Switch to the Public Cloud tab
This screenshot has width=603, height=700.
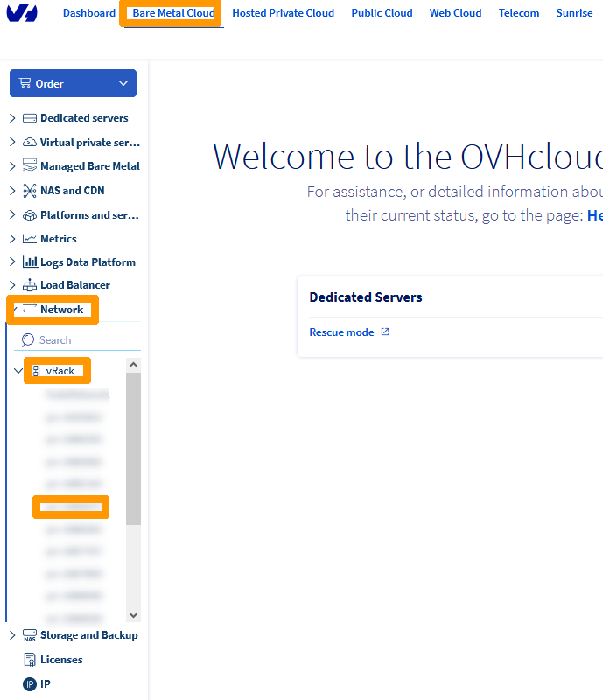[x=382, y=13]
